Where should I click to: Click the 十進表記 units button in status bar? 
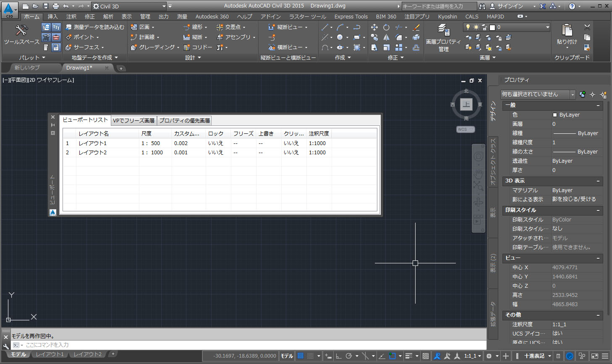point(534,356)
